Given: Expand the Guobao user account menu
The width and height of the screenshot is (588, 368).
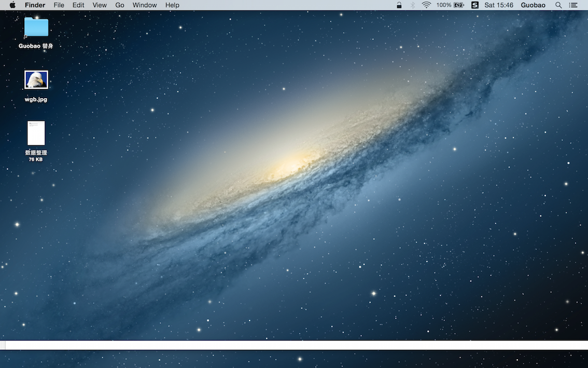Looking at the screenshot, I should click(x=533, y=5).
